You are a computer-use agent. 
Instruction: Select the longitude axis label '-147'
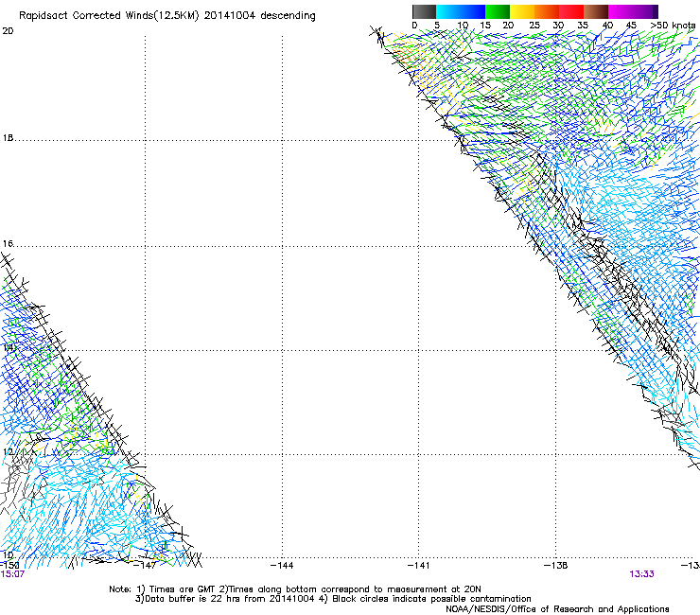point(145,566)
